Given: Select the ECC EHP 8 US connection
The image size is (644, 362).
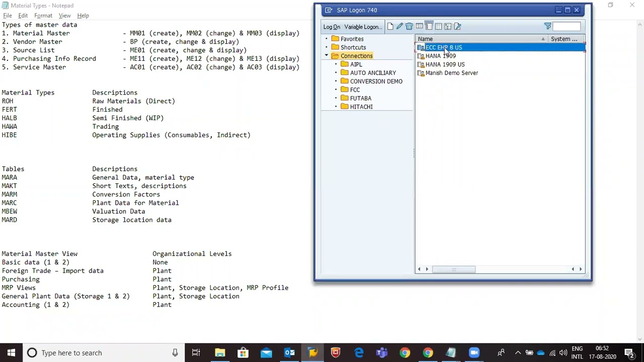Looking at the screenshot, I should [501, 47].
